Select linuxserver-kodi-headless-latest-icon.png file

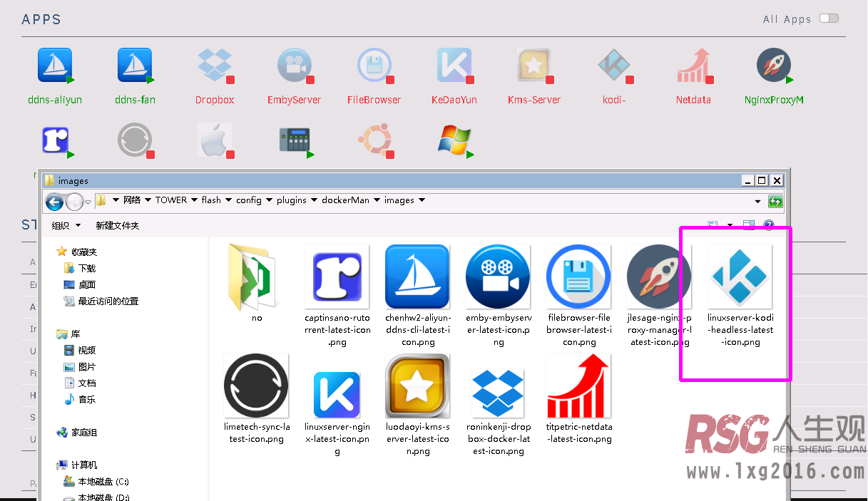740,296
